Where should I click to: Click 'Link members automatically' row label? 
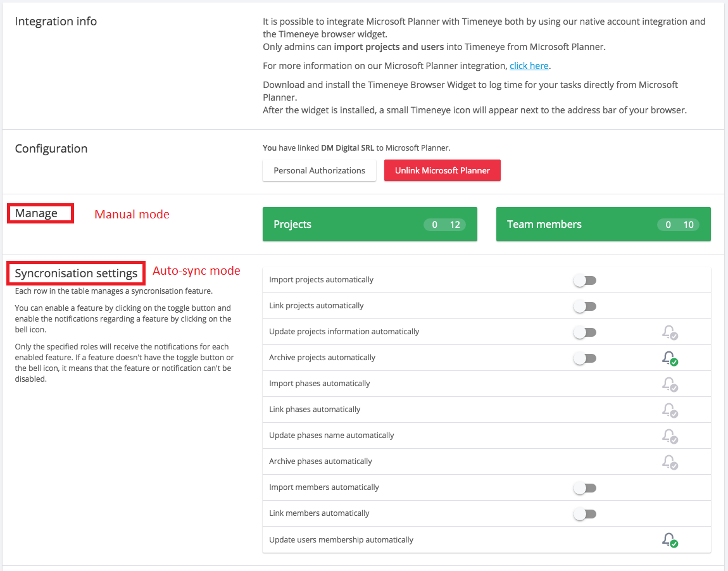click(x=320, y=513)
